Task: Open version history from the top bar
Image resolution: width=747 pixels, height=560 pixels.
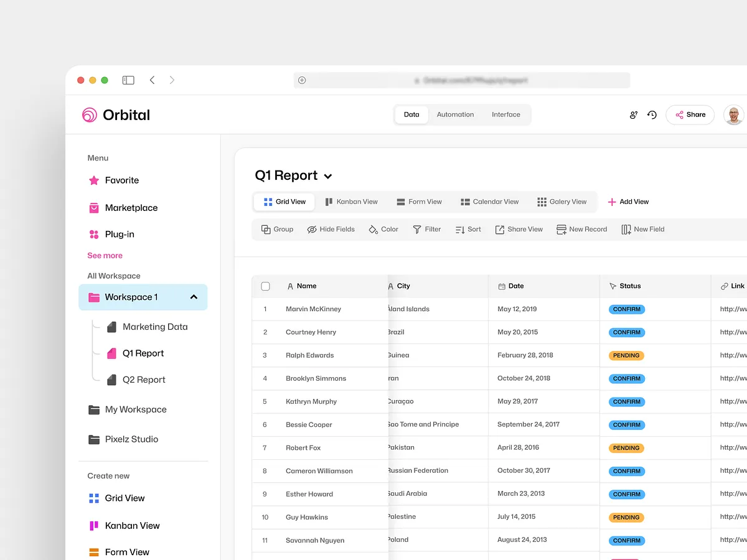Action: [651, 114]
